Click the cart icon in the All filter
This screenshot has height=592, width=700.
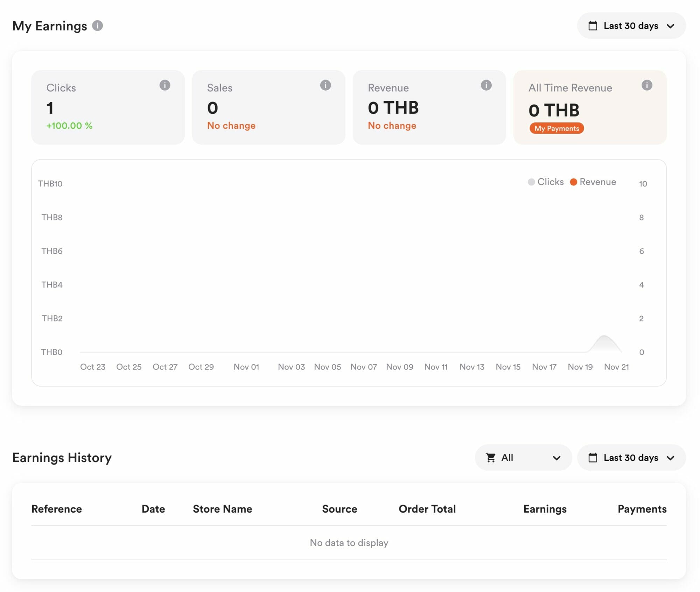[491, 457]
